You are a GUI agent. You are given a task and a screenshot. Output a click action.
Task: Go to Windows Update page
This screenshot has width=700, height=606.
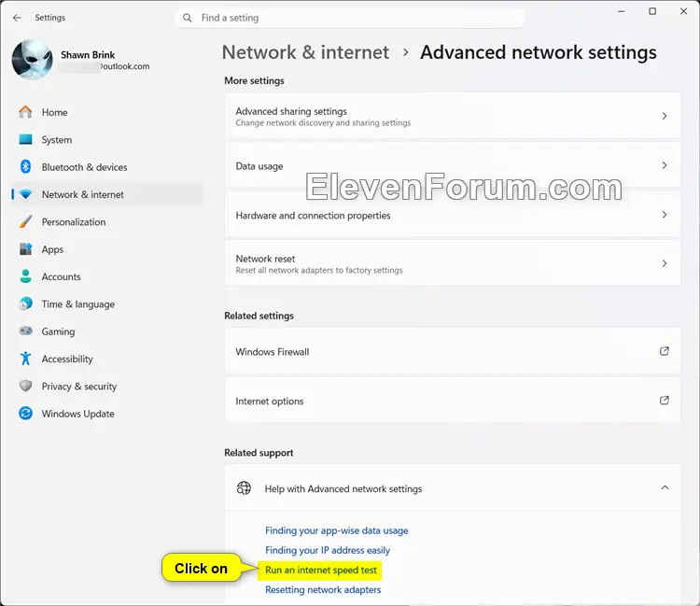[x=107, y=414]
